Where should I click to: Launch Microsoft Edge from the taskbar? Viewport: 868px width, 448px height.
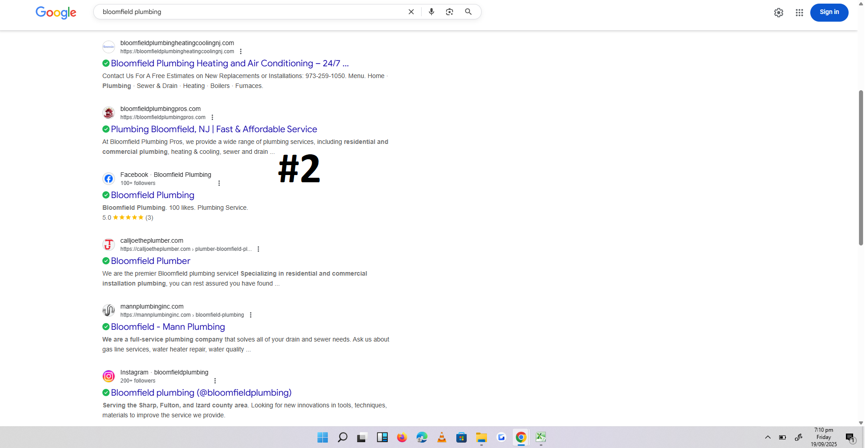(422, 437)
